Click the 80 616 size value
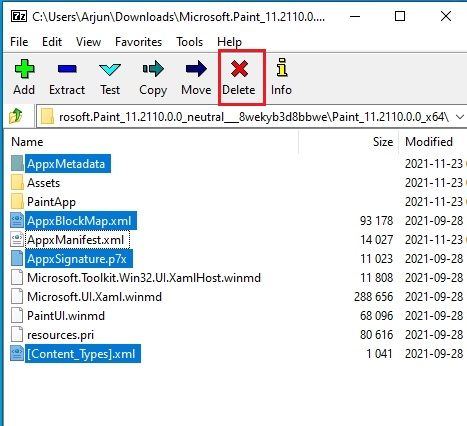This screenshot has width=467, height=426. coord(377,335)
